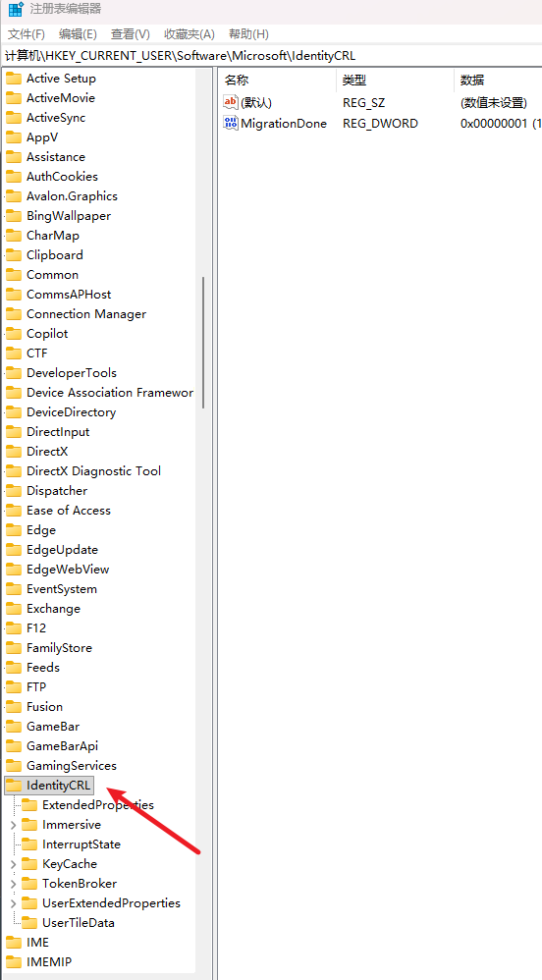Select the Exchange key
This screenshot has width=542, height=980.
point(54,609)
